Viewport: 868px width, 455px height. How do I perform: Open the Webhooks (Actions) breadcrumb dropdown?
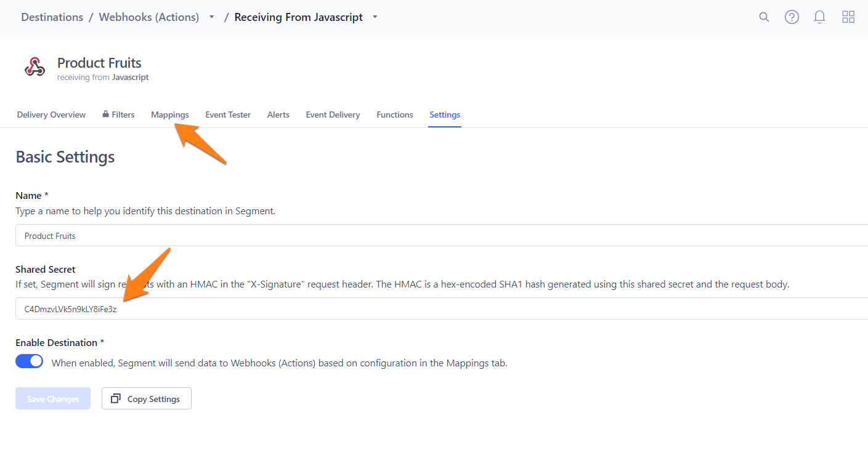coord(211,17)
